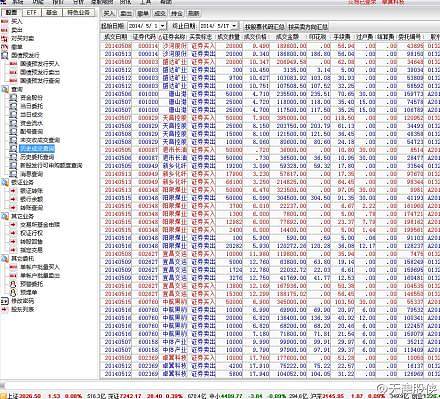Viewport: 440px width, 399px height.
Task: Switch to the 特色业务 tab
Action: click(79, 13)
